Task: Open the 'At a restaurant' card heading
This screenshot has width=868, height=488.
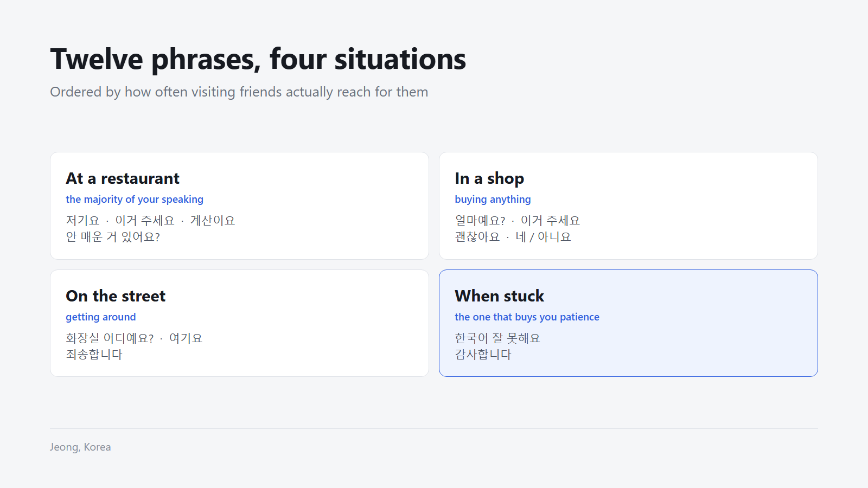Action: (123, 178)
